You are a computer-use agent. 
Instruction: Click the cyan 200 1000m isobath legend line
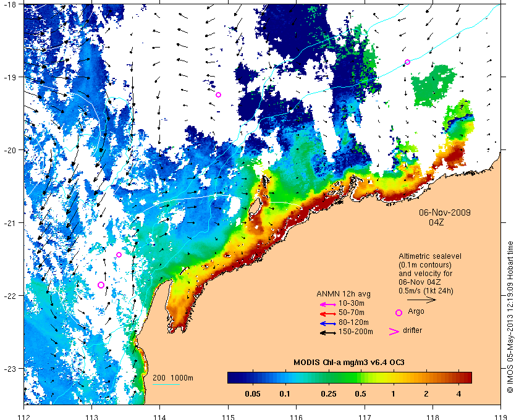(166, 385)
